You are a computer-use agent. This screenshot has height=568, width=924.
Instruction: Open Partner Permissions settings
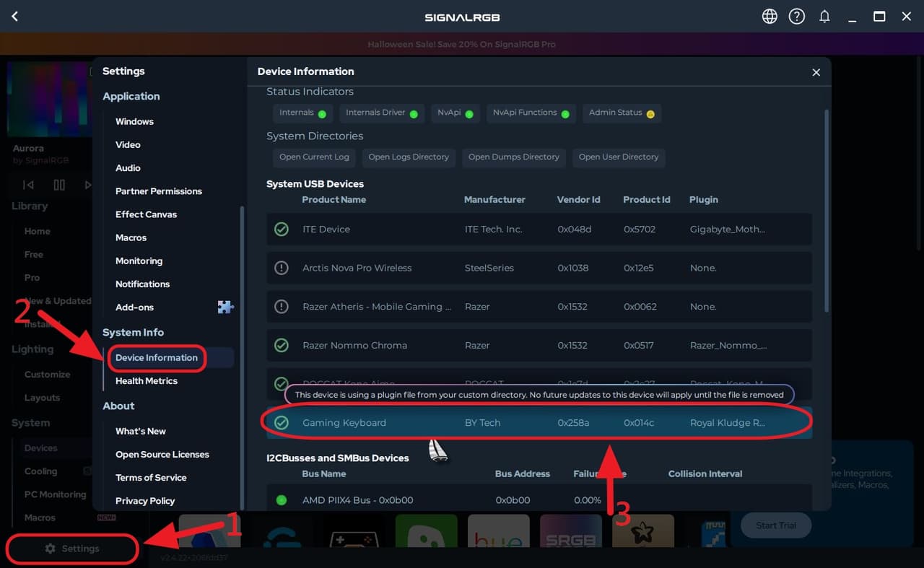159,191
